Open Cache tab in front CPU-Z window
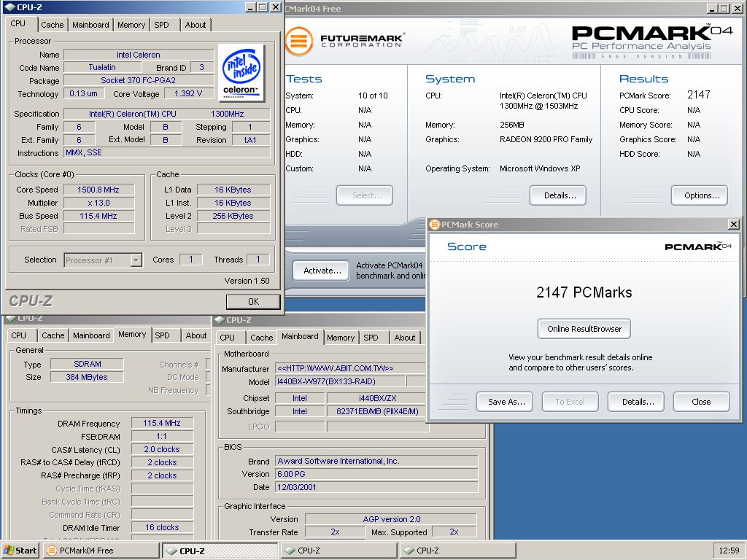The width and height of the screenshot is (747, 560). pyautogui.click(x=52, y=25)
